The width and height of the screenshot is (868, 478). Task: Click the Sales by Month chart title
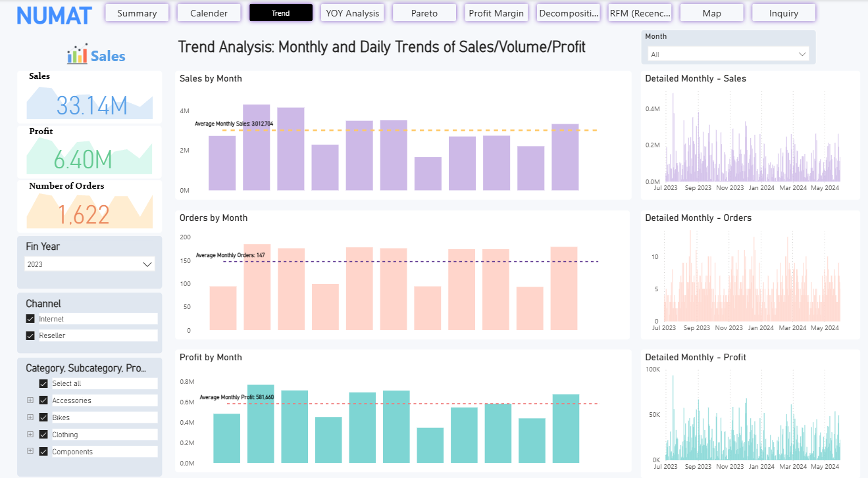click(211, 78)
